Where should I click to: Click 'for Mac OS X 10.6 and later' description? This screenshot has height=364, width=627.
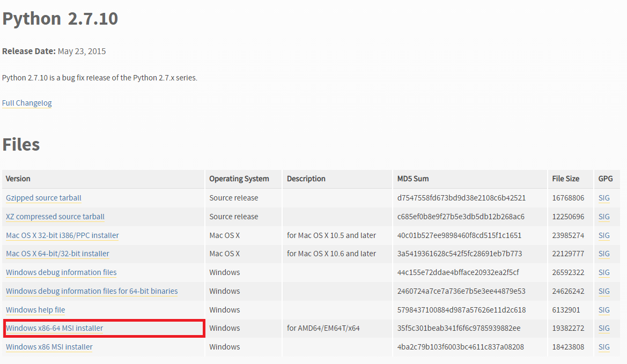click(331, 254)
